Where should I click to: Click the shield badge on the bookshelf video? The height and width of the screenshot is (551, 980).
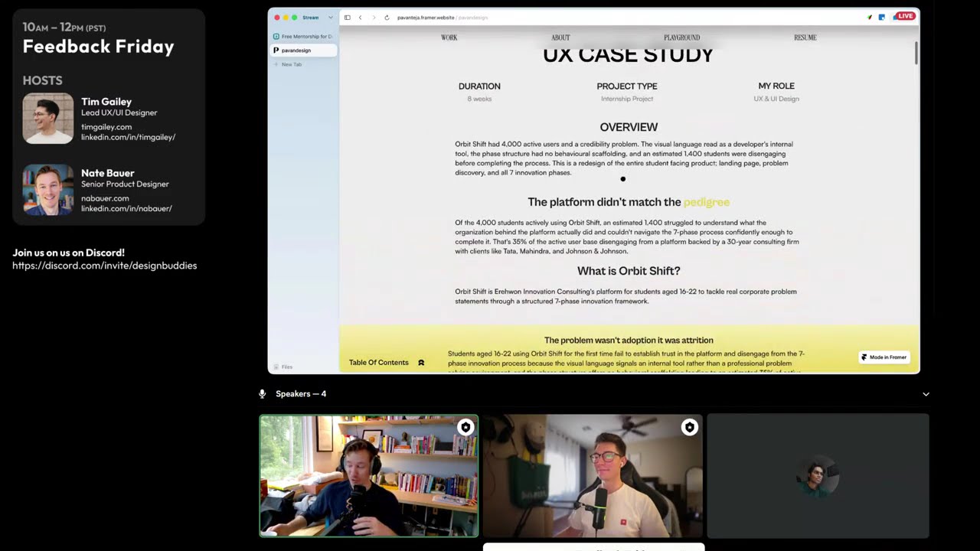click(x=465, y=428)
